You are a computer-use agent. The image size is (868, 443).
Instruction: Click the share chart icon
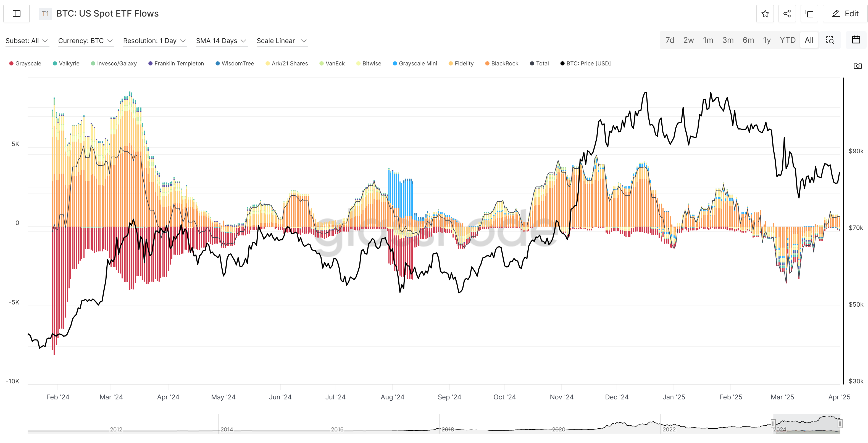point(787,14)
